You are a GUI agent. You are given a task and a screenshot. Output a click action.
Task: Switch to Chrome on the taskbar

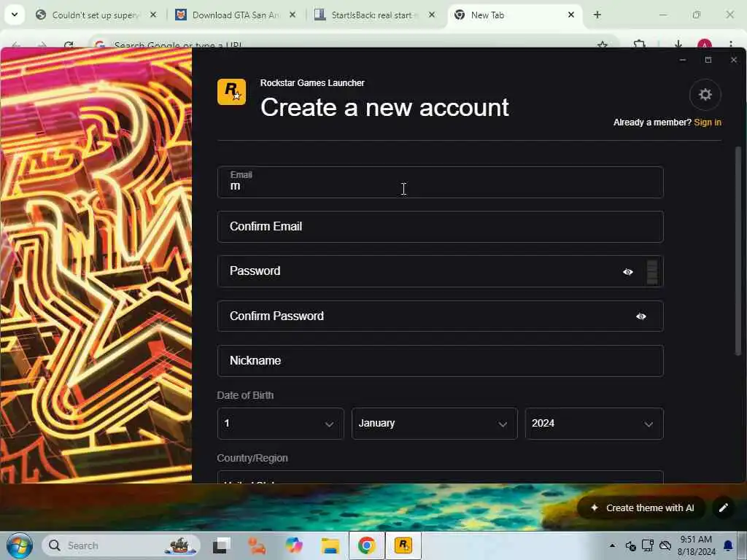(366, 545)
